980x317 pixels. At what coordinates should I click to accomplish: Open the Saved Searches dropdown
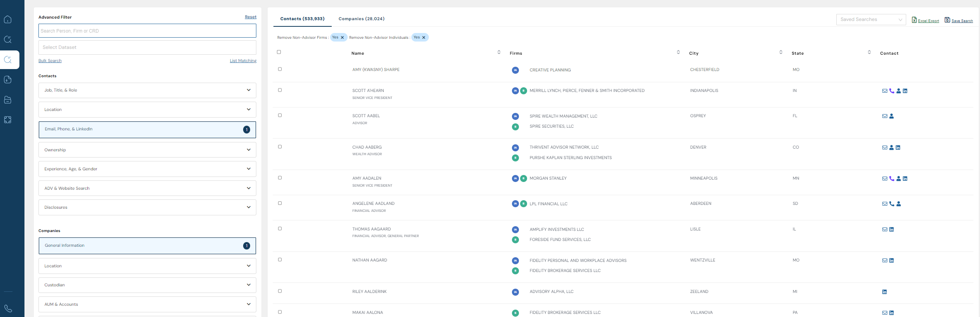point(870,19)
